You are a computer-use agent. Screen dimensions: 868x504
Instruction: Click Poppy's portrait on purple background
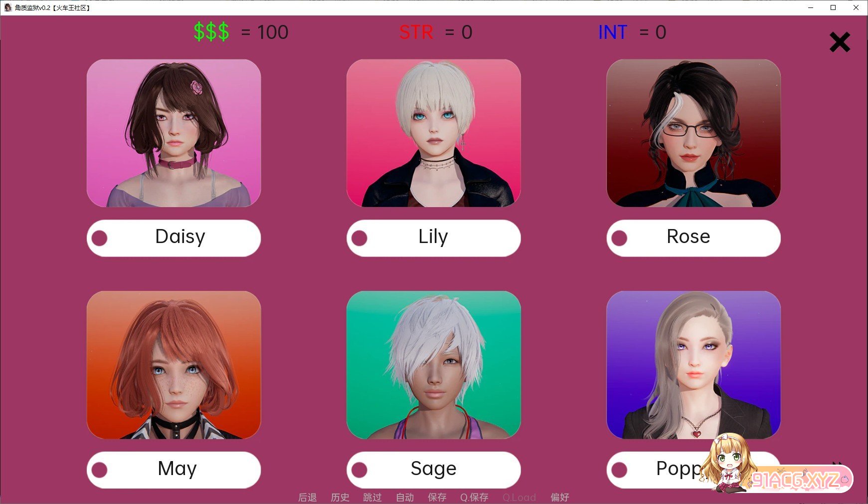tap(694, 365)
